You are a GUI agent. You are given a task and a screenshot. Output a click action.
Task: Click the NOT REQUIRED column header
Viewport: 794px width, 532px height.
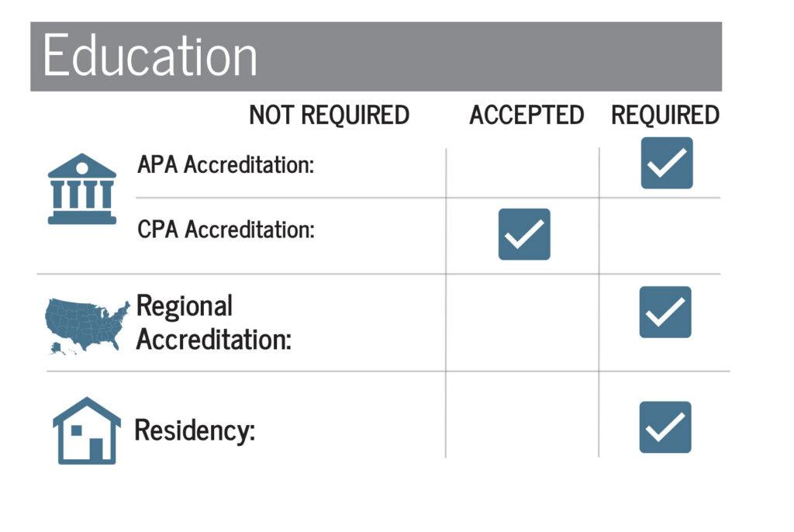[x=329, y=115]
